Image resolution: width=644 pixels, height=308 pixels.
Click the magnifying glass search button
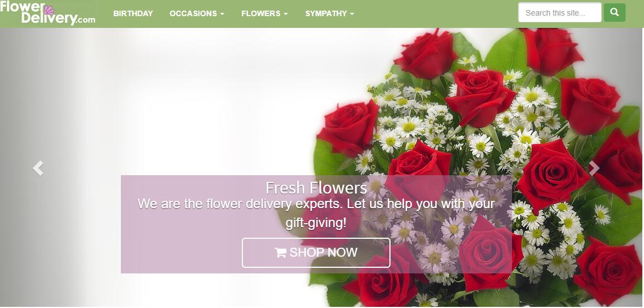pyautogui.click(x=614, y=12)
